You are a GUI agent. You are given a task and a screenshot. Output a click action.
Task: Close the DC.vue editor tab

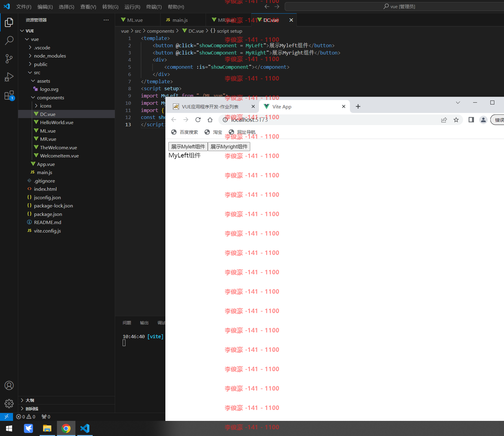291,20
